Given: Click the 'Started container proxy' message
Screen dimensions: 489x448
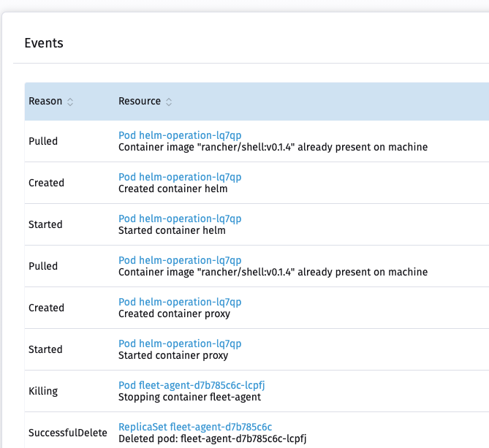Looking at the screenshot, I should tap(173, 356).
